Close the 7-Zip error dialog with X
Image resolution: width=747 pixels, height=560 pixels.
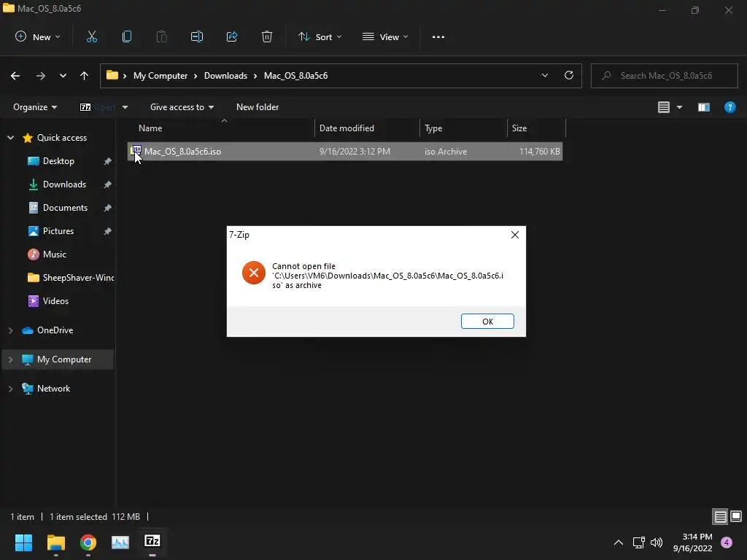pyautogui.click(x=515, y=235)
